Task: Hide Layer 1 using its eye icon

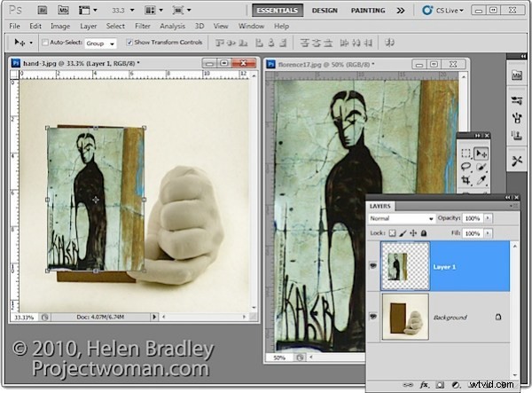Action: pyautogui.click(x=373, y=266)
